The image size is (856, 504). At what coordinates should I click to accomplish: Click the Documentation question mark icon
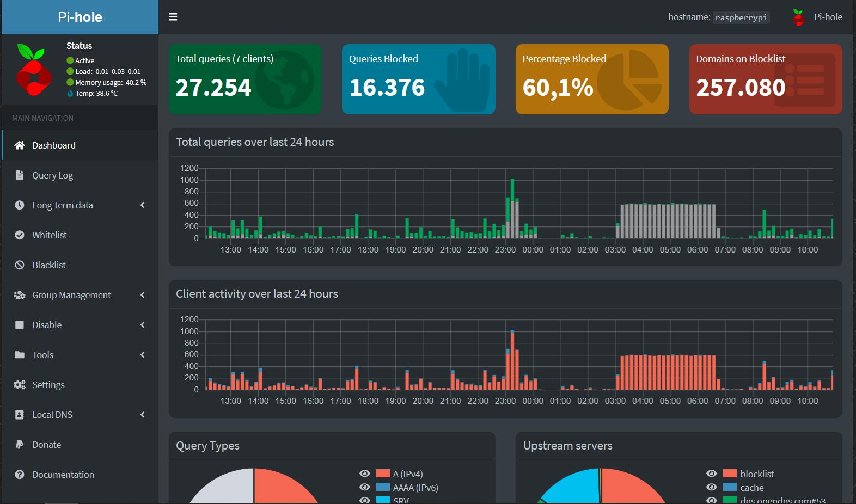click(x=20, y=475)
